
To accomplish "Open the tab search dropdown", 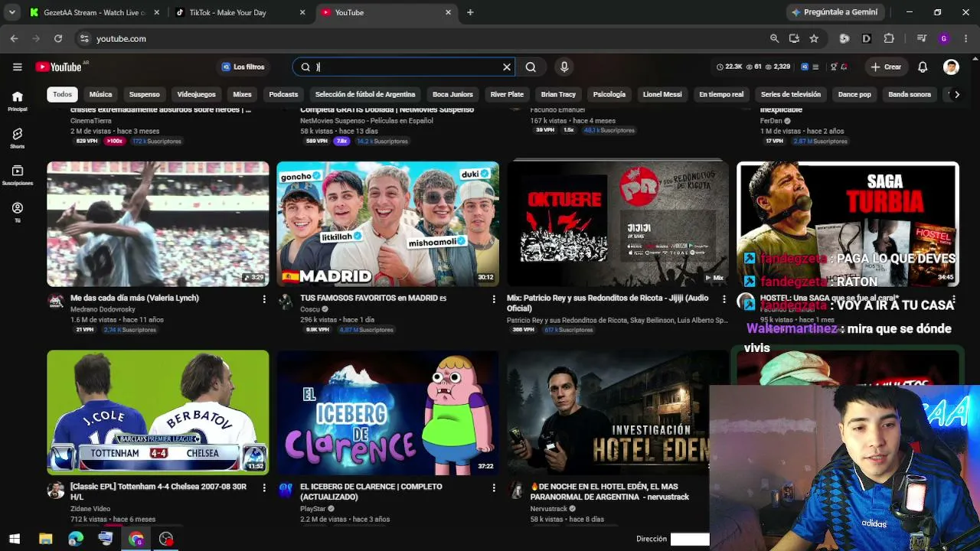I will (11, 12).
